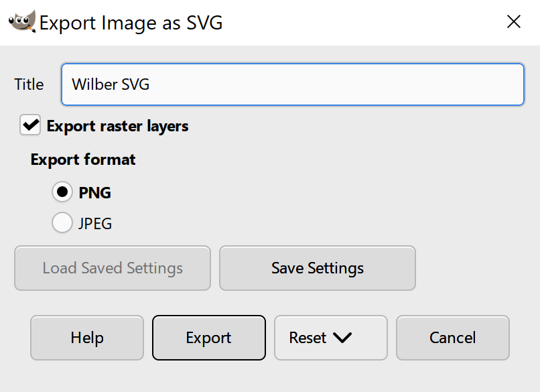Focus the Title input field
The width and height of the screenshot is (540, 392).
[x=292, y=84]
